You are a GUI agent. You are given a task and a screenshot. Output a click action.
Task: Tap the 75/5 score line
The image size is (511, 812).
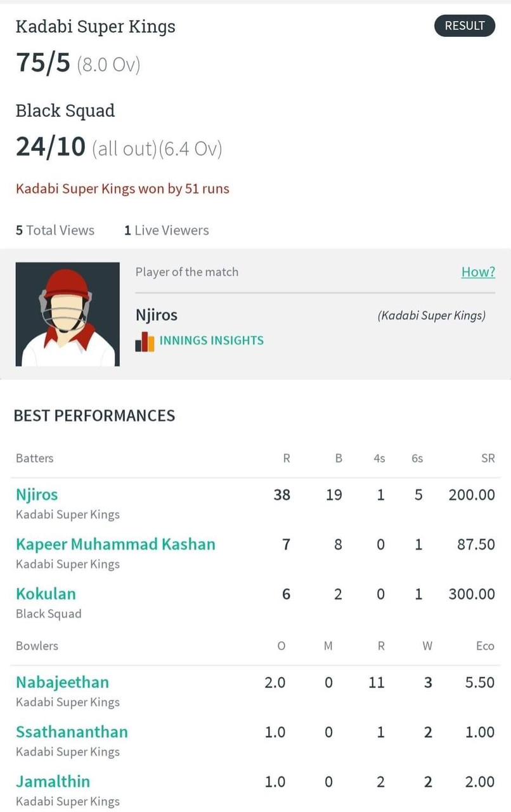78,63
